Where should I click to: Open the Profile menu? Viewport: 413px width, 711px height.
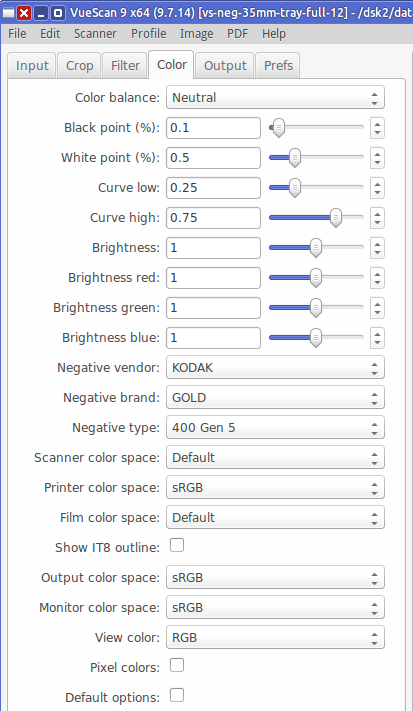click(149, 34)
